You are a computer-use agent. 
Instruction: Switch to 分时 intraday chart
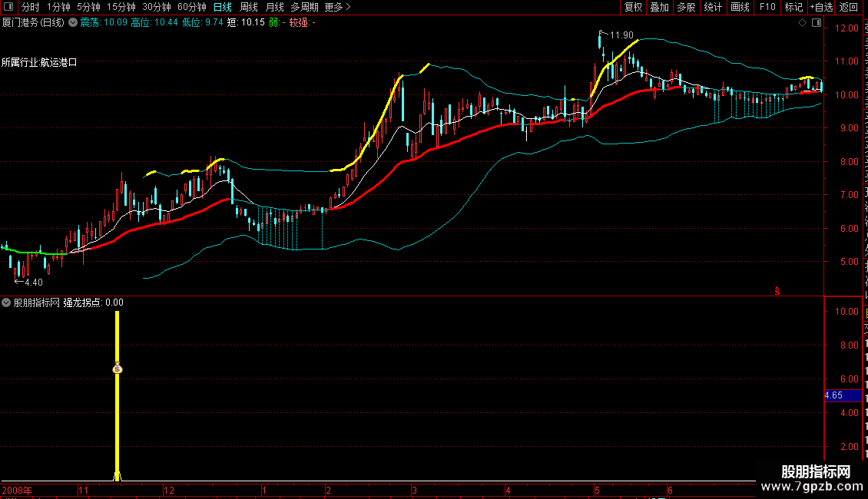[31, 7]
